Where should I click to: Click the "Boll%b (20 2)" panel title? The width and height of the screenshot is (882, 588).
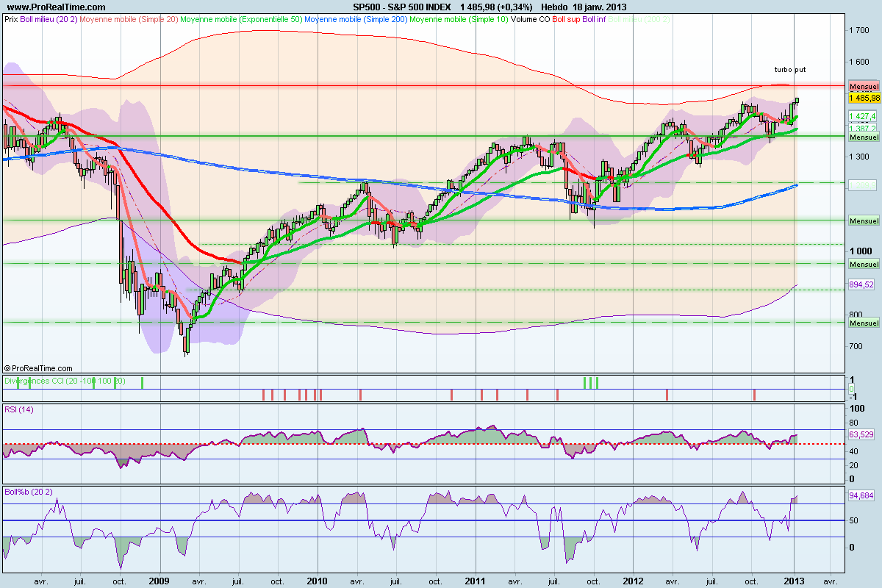pos(29,492)
